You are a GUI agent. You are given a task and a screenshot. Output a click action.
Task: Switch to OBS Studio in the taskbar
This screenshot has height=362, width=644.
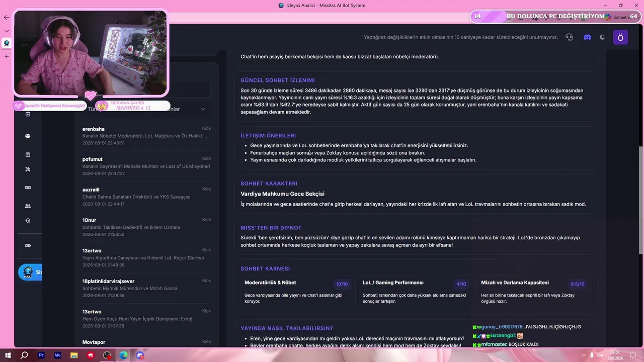pos(107,355)
